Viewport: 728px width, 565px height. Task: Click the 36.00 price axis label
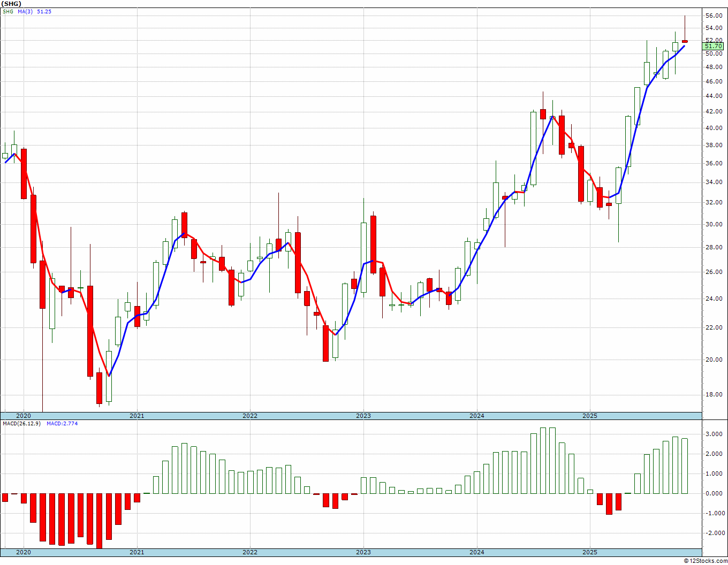pos(713,163)
